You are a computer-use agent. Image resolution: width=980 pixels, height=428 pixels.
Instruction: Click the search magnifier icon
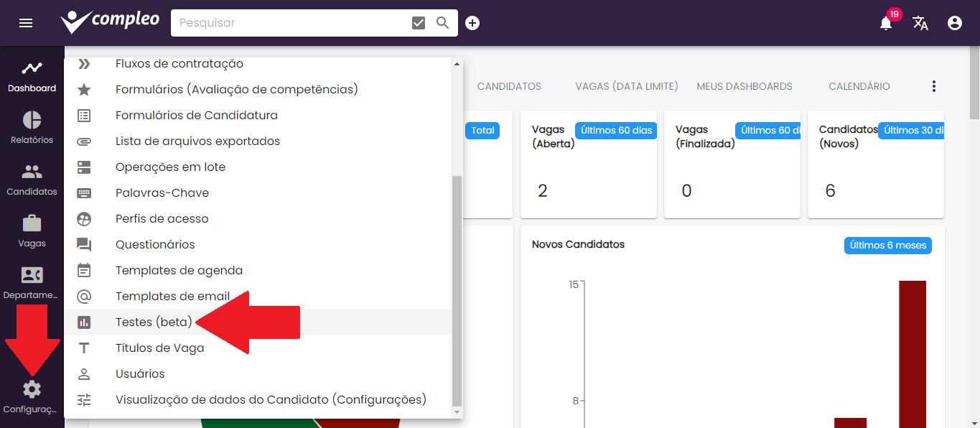[443, 23]
